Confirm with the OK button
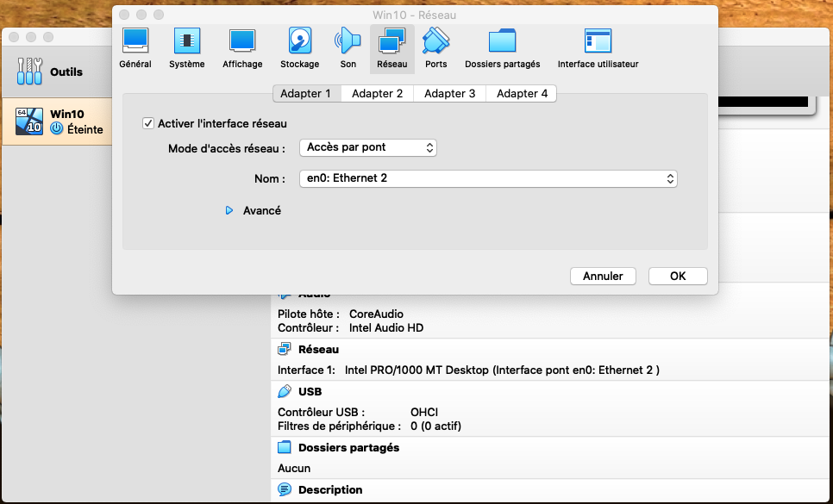 678,276
